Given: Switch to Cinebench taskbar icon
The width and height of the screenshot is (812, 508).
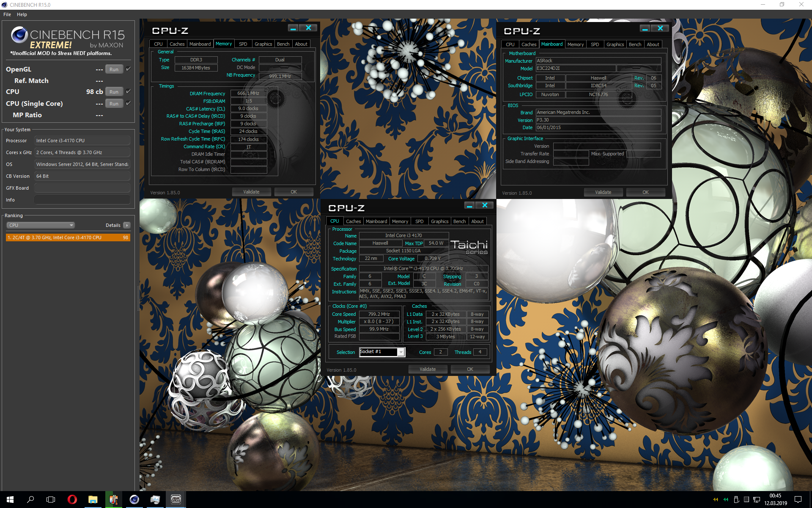Looking at the screenshot, I should click(x=134, y=500).
